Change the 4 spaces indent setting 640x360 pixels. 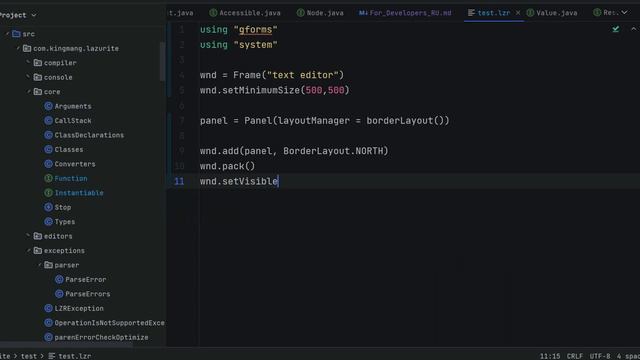(628, 356)
